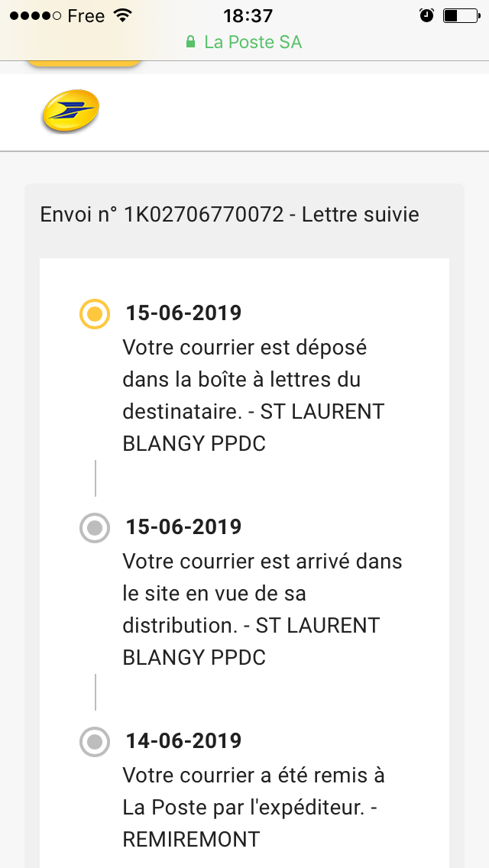Tap the Free carrier label
Viewport: 489px width, 868px height.
86,16
